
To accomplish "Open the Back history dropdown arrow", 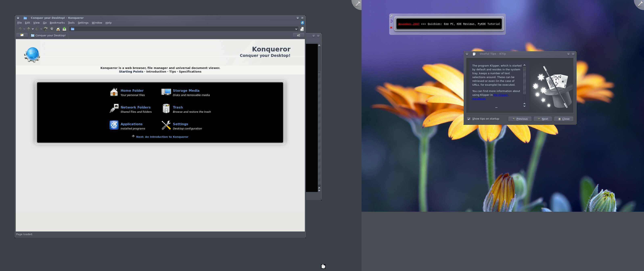I will coord(24,29).
